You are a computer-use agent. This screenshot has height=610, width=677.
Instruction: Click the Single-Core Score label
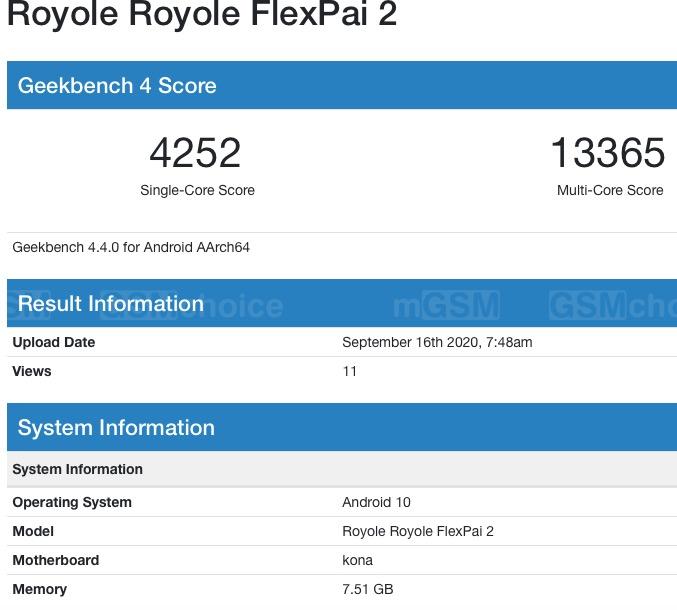pos(197,190)
